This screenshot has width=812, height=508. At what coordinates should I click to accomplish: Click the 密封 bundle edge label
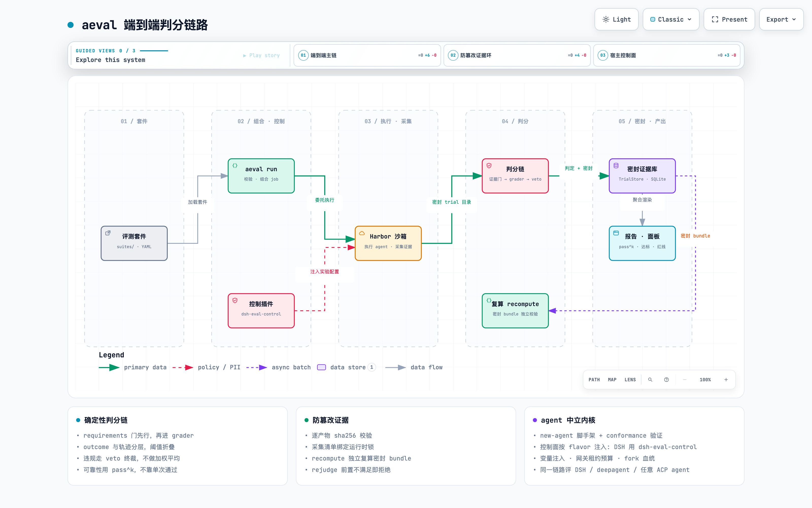[695, 236]
